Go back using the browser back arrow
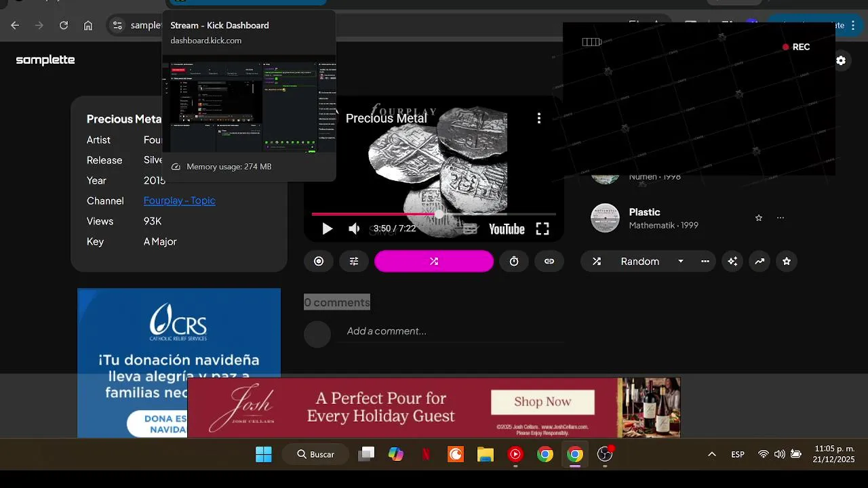This screenshot has height=488, width=868. [15, 25]
